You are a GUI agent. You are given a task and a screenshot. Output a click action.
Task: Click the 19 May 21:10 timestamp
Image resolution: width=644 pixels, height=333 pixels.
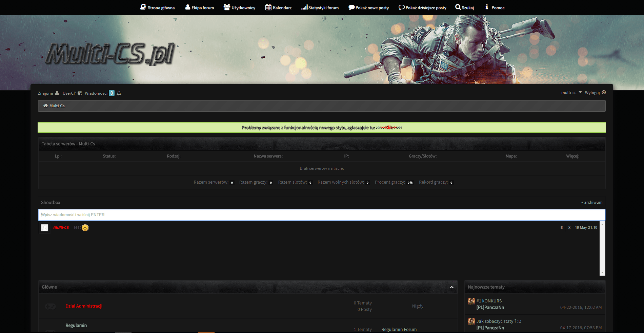586,228
